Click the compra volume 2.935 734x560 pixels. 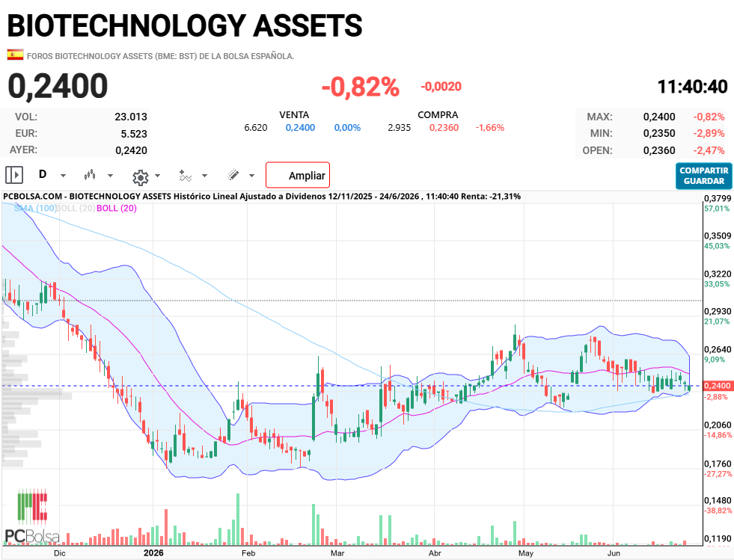[400, 128]
